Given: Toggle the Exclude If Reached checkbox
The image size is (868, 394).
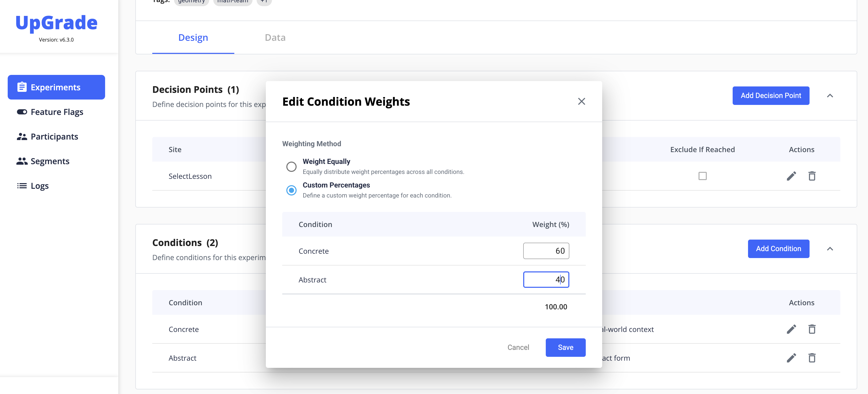Looking at the screenshot, I should click(702, 176).
